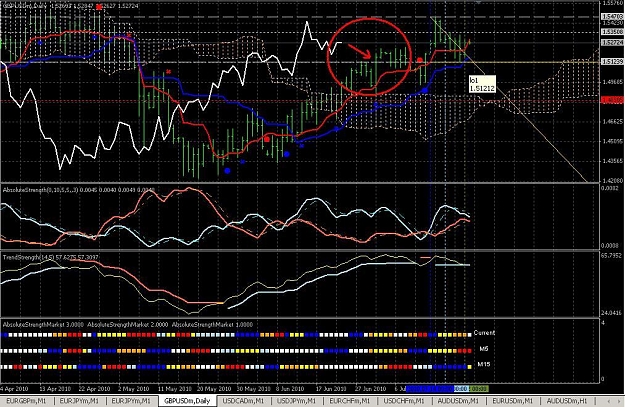Click the 27 Jun 2010 date label
Viewport: 625px width, 407px height.
(x=370, y=389)
